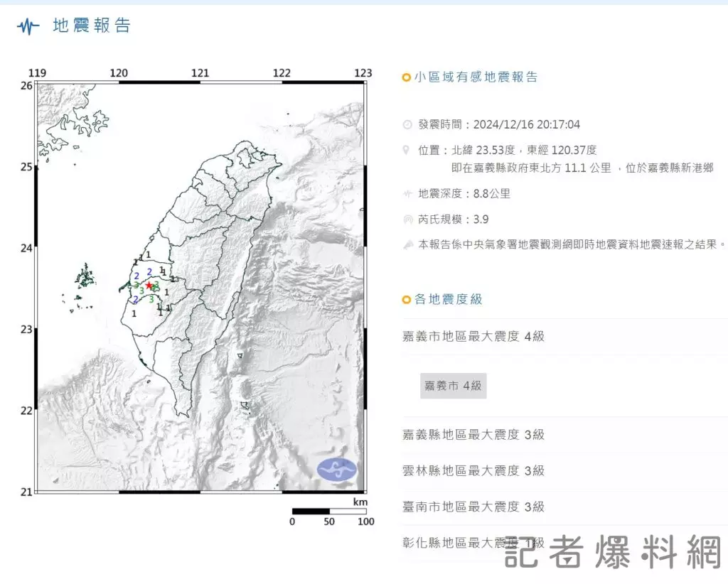Screen dimensions: 728x584
Task: Expand the 嘉義縣地區最大震度 3級 row
Action: pos(473,435)
